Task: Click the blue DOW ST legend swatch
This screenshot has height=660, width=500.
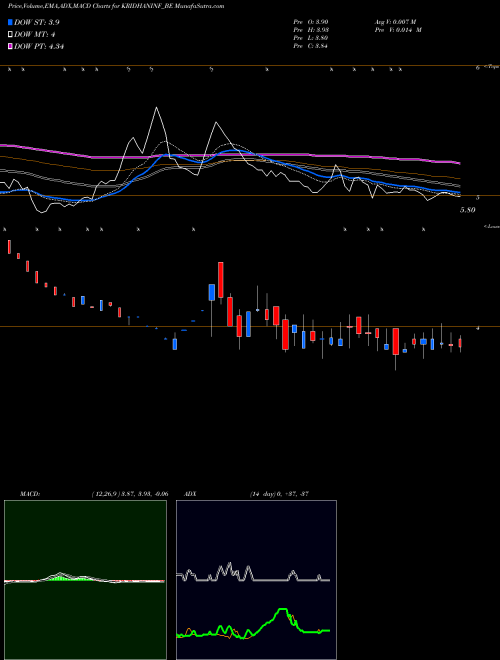Action: pos(11,22)
